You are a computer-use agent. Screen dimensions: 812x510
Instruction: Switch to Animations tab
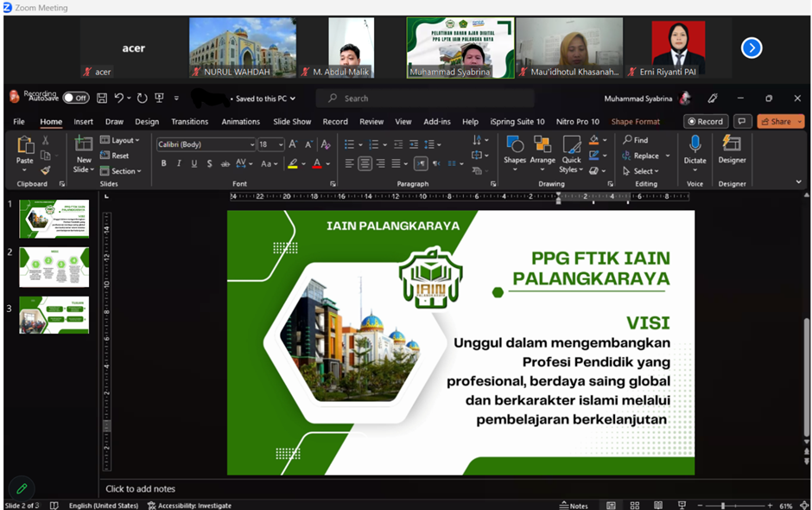click(241, 122)
